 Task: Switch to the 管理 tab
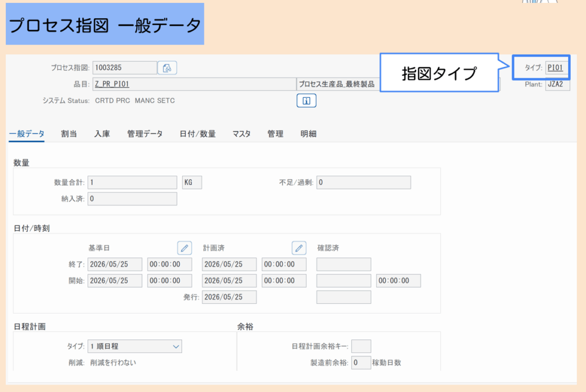coord(275,134)
